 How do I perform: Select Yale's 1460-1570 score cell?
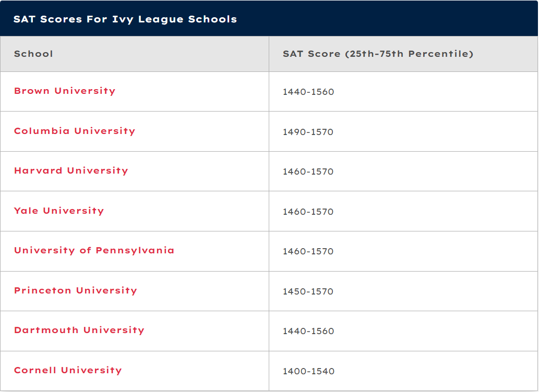[x=403, y=211]
